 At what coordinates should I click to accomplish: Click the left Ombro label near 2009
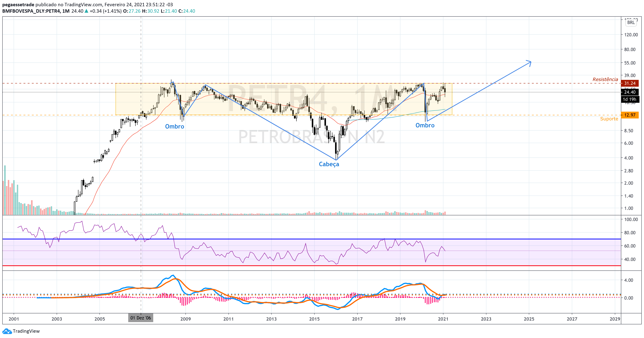coord(174,126)
